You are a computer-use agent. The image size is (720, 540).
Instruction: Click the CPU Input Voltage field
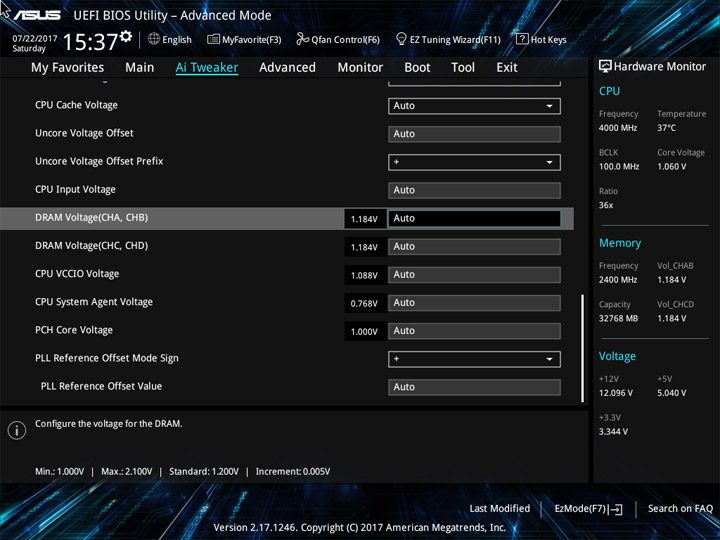point(474,191)
